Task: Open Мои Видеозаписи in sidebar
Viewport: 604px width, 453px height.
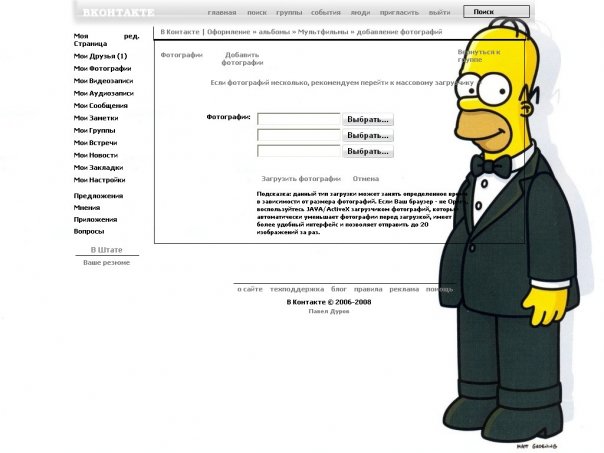Action: click(103, 81)
